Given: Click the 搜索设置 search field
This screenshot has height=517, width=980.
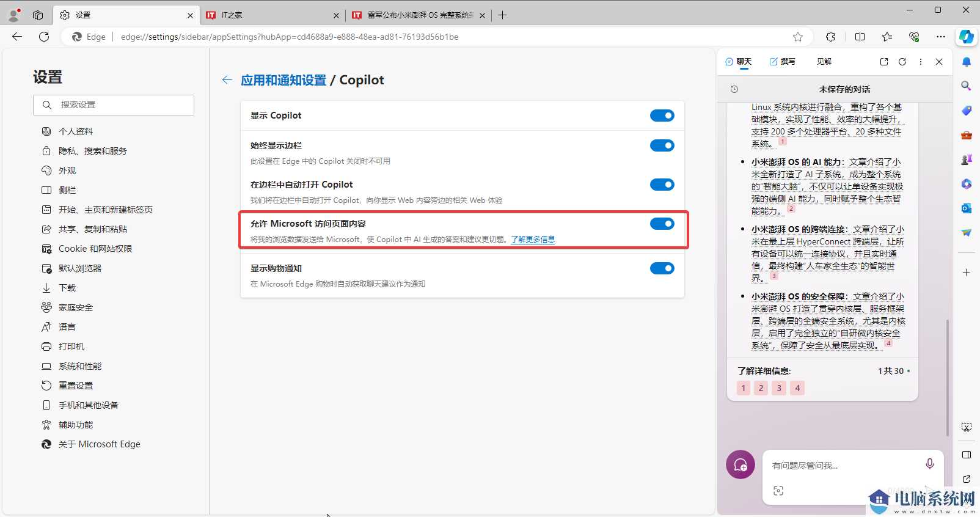Looking at the screenshot, I should [114, 105].
